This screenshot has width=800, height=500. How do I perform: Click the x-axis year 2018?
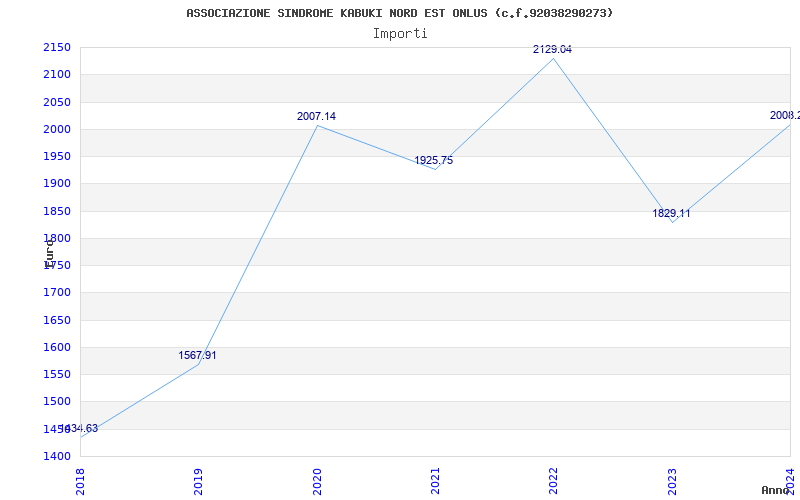[80, 482]
